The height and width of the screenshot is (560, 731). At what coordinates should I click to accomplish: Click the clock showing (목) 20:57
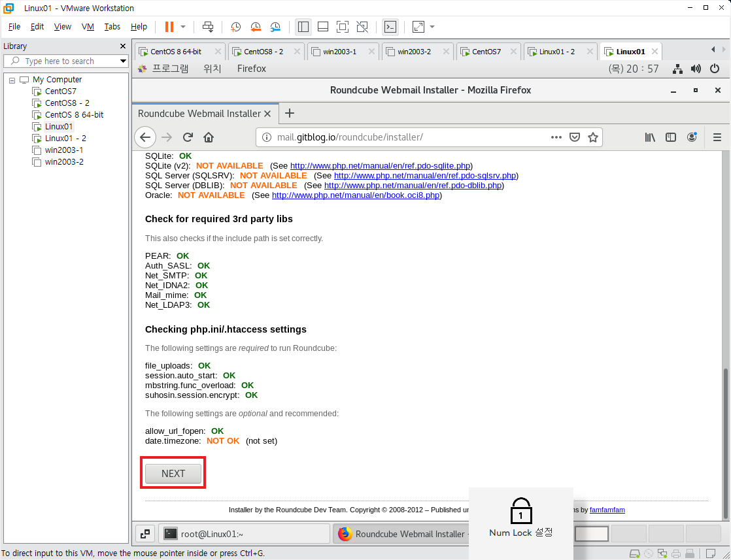(x=634, y=69)
